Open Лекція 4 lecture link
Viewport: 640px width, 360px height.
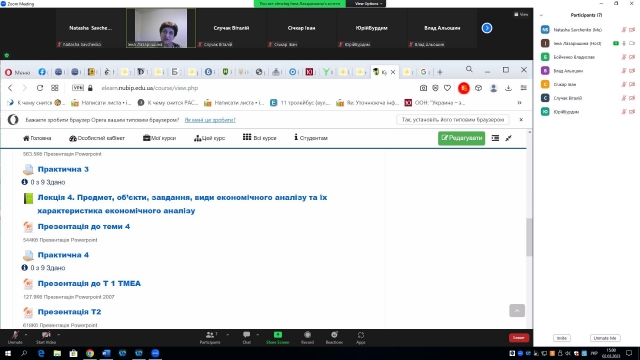(182, 204)
